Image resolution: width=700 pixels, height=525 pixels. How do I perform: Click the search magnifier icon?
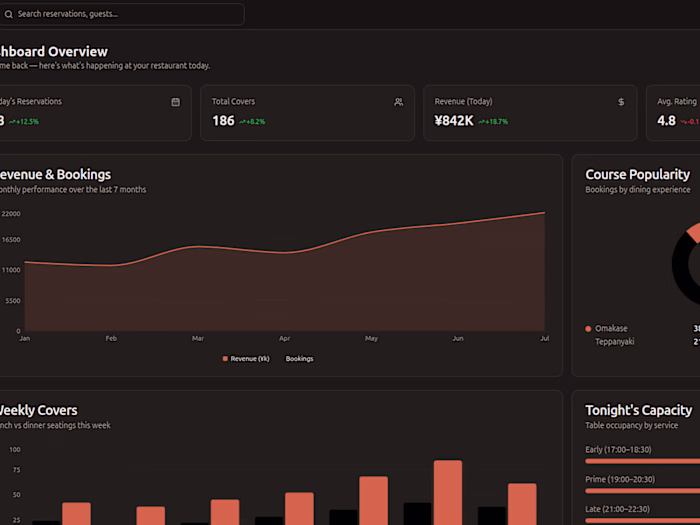pos(8,14)
